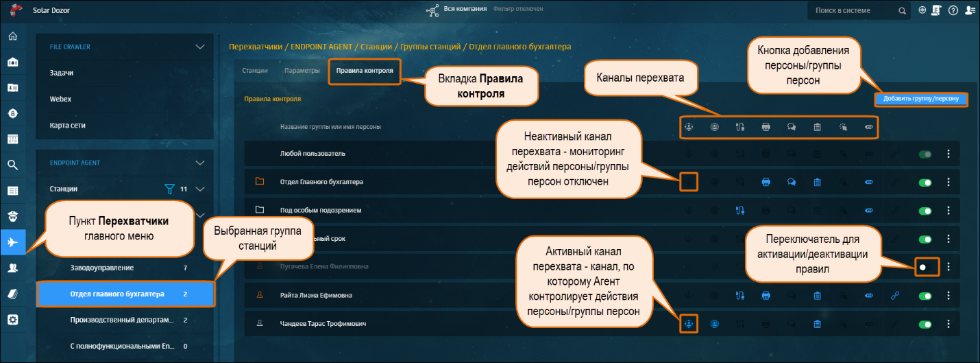Click the clipboard channel column header icon
This screenshot has width=980, height=363.
[817, 127]
